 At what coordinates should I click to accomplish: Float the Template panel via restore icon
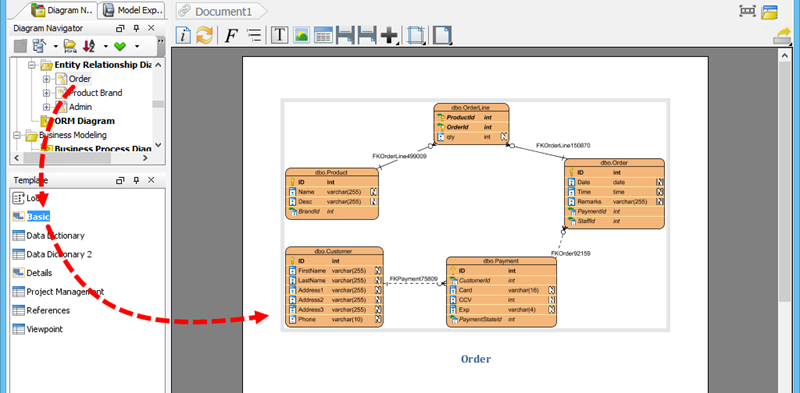[120, 180]
